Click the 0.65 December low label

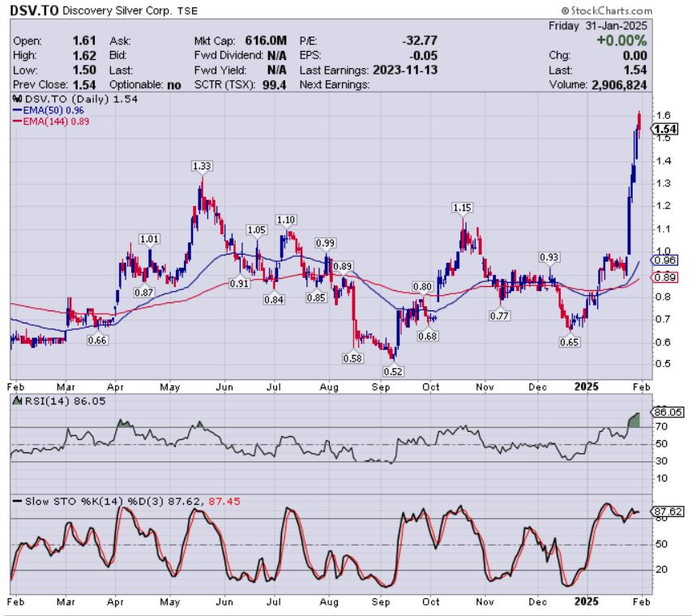pyautogui.click(x=570, y=342)
